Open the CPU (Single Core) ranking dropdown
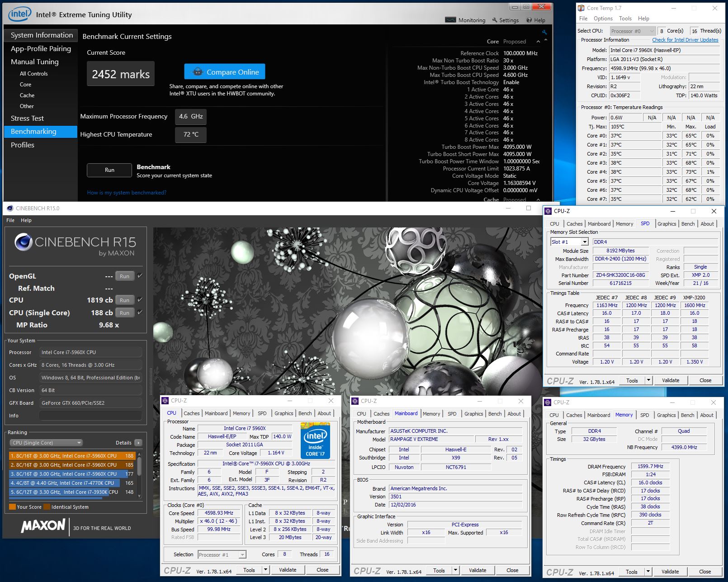 [46, 443]
